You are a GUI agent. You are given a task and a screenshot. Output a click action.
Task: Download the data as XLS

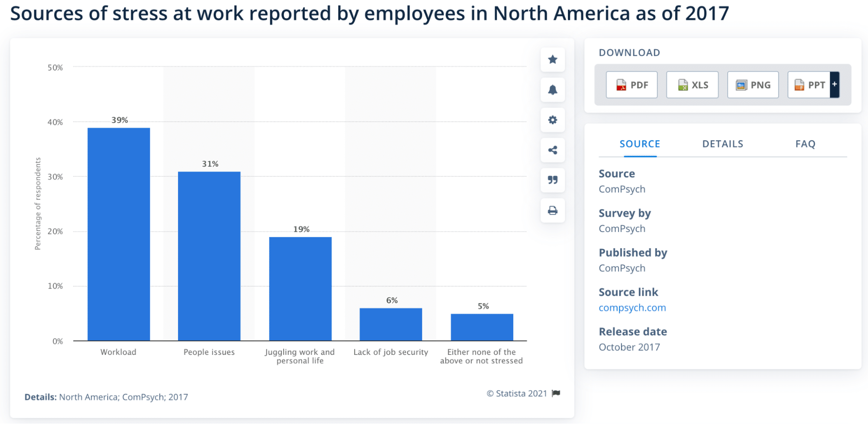(x=692, y=85)
